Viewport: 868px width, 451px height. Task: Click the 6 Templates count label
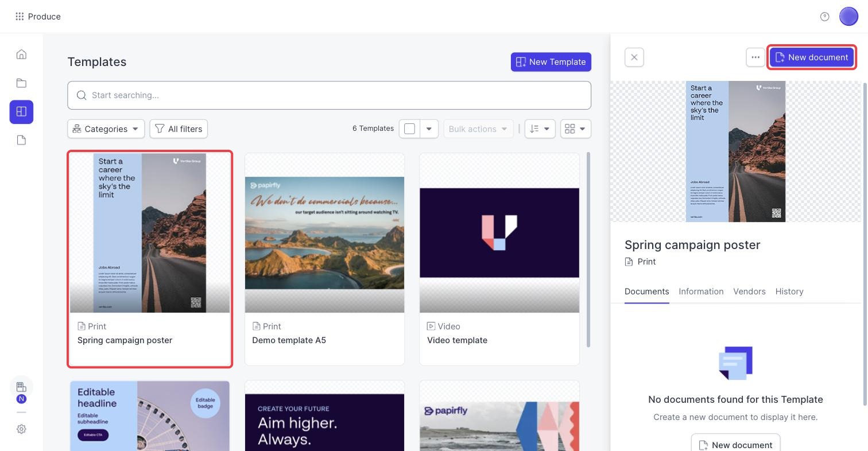pyautogui.click(x=373, y=129)
